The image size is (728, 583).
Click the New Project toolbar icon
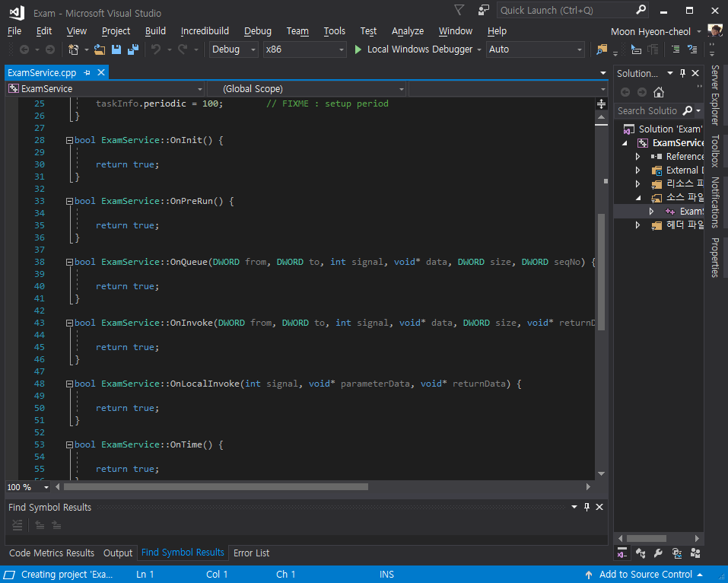coord(74,49)
